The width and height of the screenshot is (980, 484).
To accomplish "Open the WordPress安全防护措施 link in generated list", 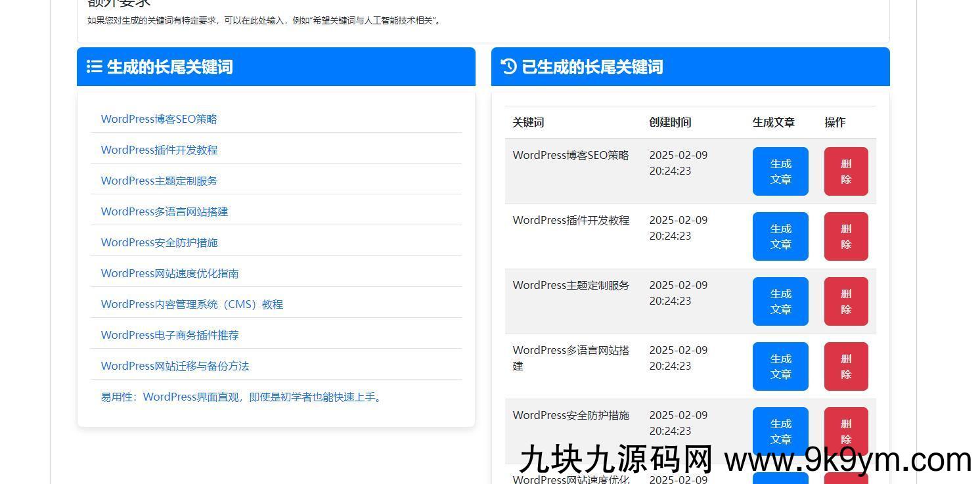I will pyautogui.click(x=159, y=242).
